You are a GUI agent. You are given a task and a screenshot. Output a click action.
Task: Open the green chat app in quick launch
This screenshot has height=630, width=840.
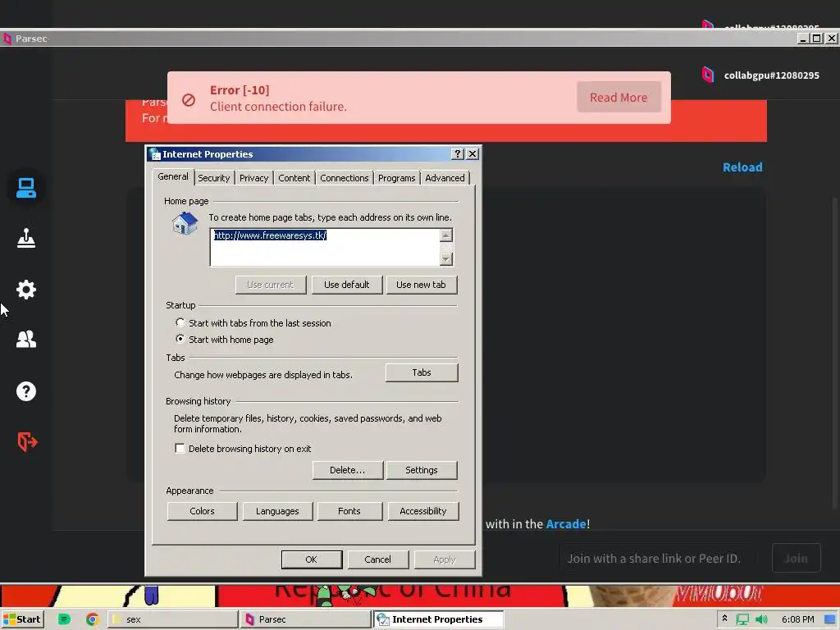pos(64,619)
